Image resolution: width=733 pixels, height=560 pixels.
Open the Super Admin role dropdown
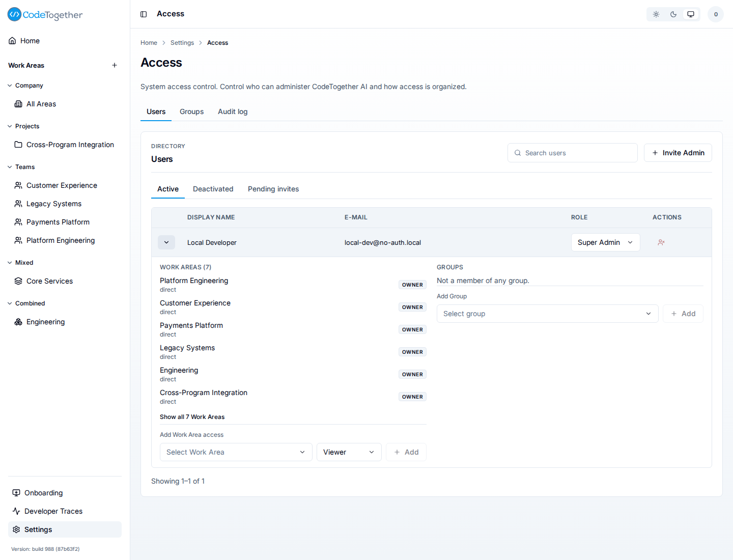coord(605,242)
